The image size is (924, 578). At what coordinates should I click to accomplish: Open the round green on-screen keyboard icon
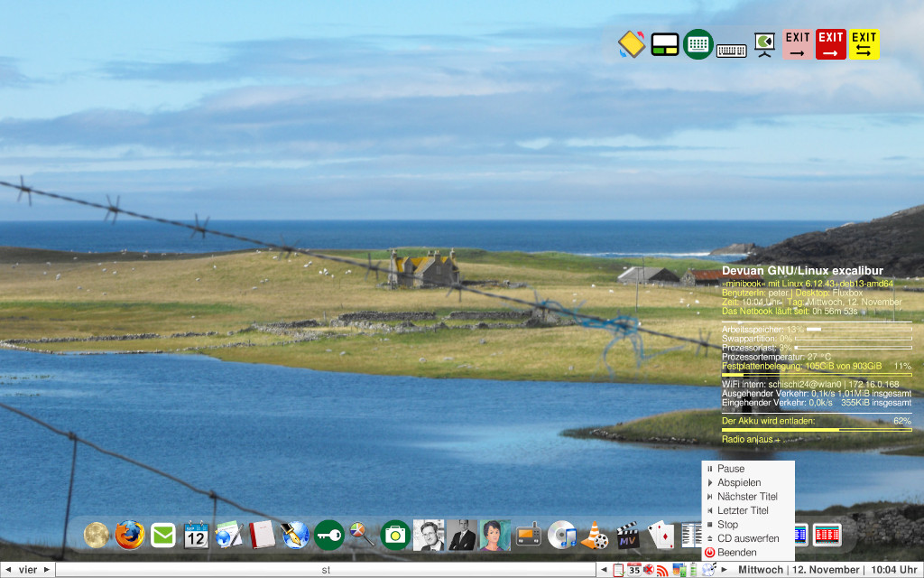coord(698,44)
